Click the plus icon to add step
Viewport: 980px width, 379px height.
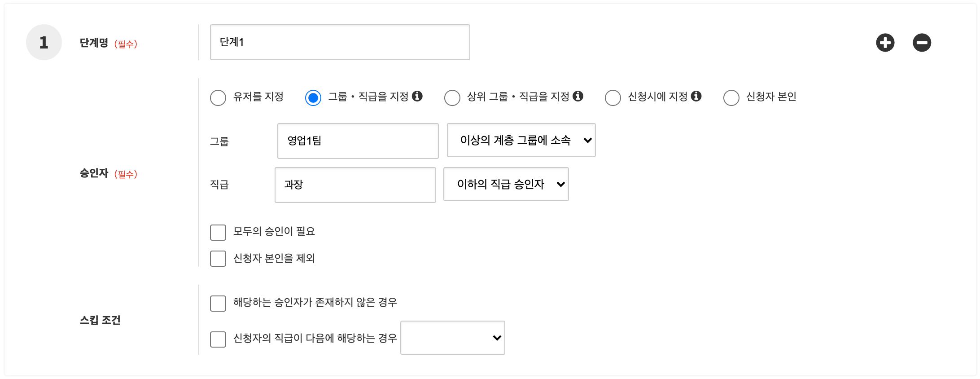click(885, 43)
